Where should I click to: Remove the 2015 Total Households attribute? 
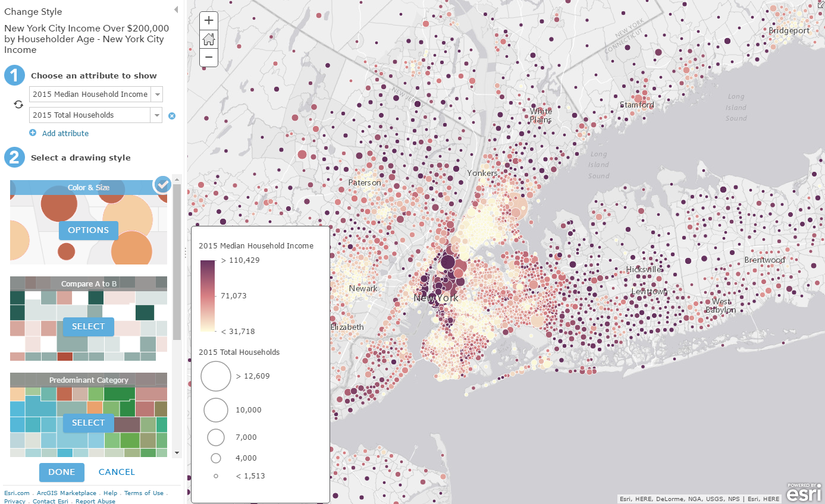[x=172, y=116]
